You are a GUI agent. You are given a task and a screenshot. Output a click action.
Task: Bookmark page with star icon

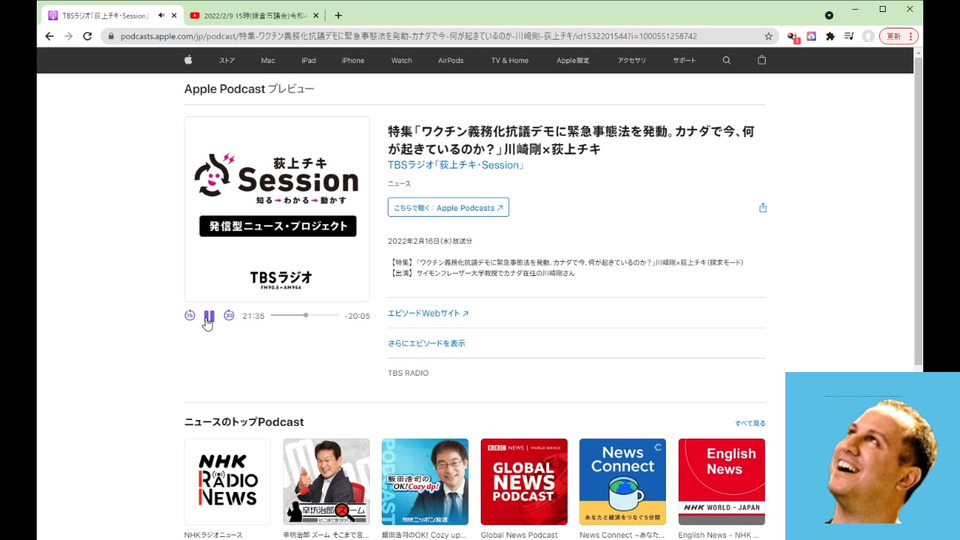pos(768,36)
